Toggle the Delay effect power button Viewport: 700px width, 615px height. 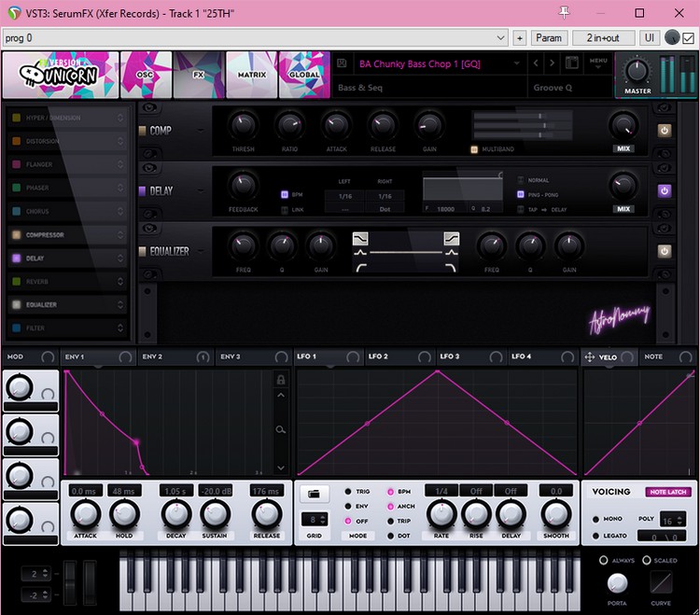pos(665,190)
